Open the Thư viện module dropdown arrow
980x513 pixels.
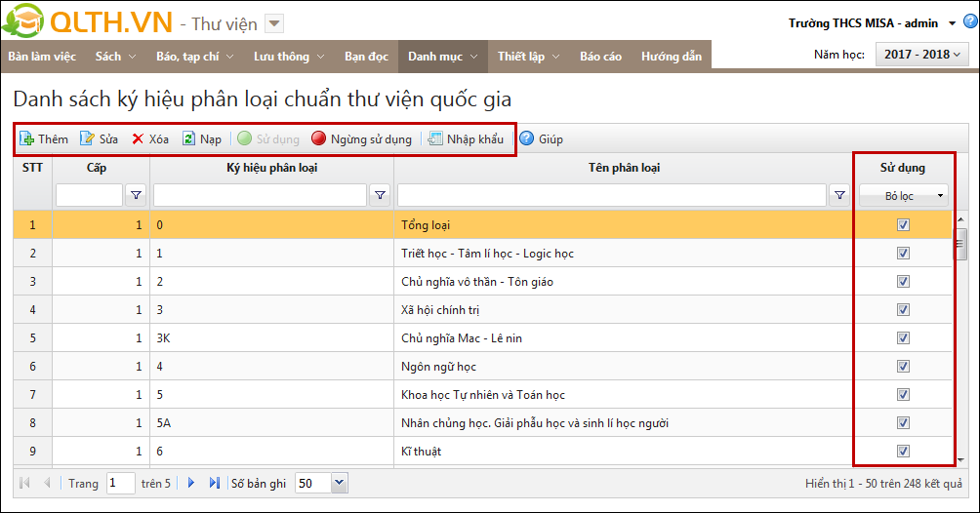(x=274, y=23)
